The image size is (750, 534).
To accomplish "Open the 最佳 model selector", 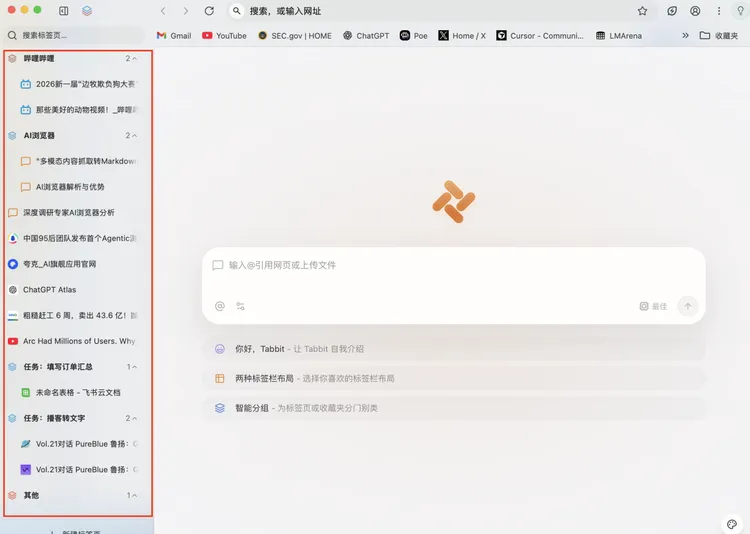I will [653, 306].
